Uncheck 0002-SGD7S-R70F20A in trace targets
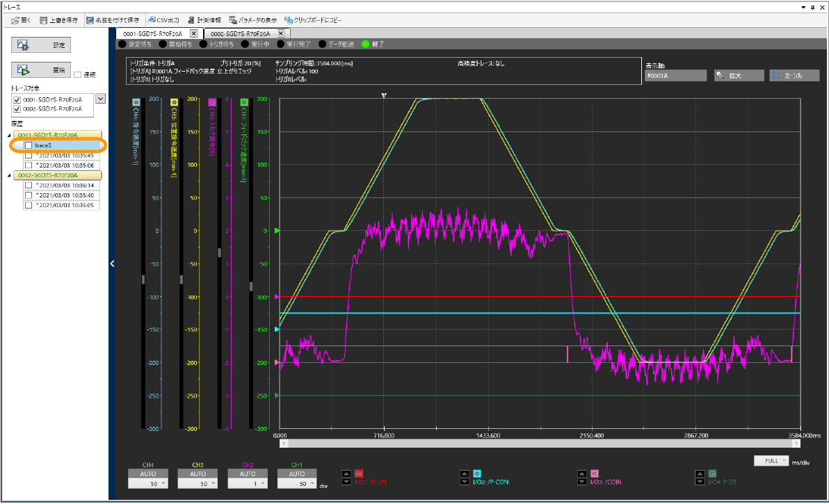The width and height of the screenshot is (829, 504). 17,109
